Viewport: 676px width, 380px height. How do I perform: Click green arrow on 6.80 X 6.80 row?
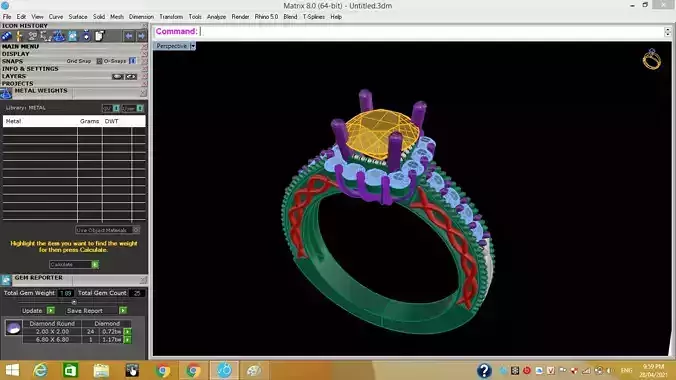(x=127, y=340)
